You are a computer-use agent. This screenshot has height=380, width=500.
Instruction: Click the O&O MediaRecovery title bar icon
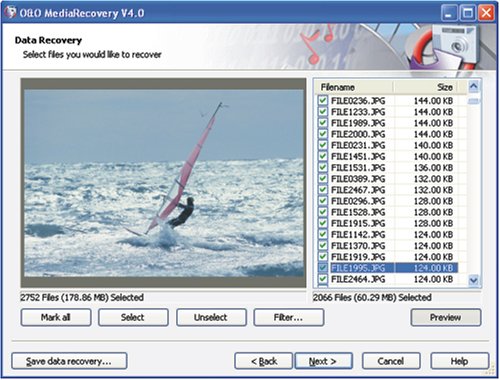(10, 13)
